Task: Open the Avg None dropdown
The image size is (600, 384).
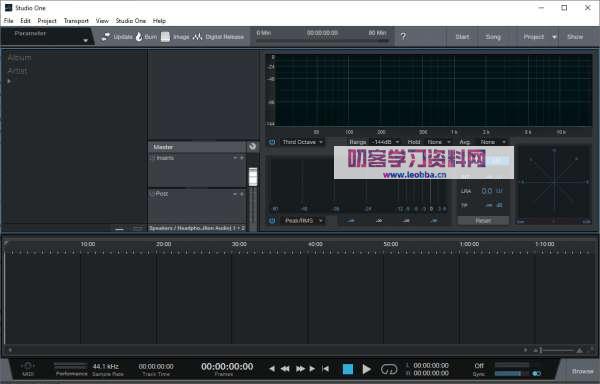Action: (x=494, y=142)
